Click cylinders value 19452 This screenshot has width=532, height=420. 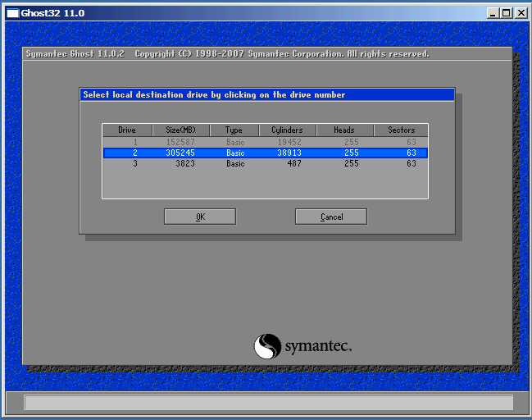coord(289,142)
